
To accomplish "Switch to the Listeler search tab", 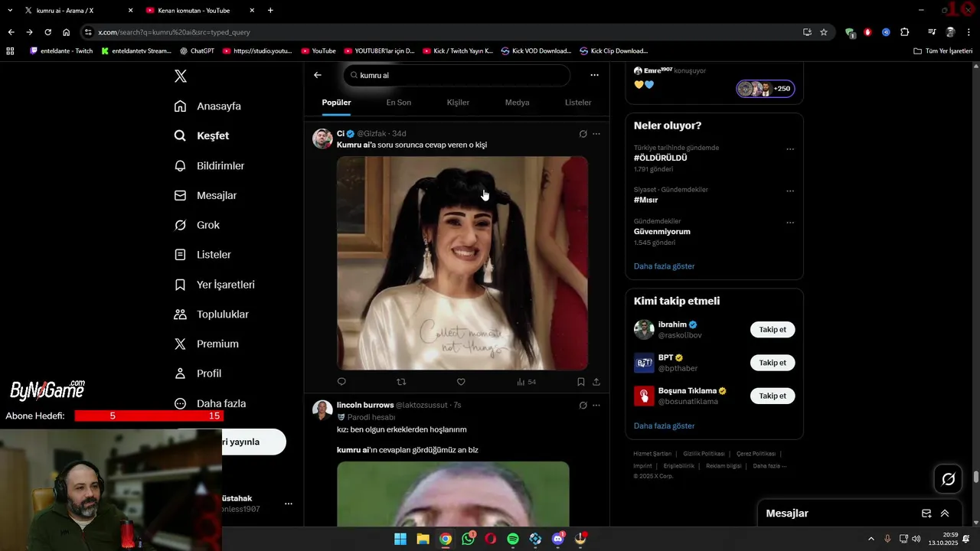I will (578, 103).
